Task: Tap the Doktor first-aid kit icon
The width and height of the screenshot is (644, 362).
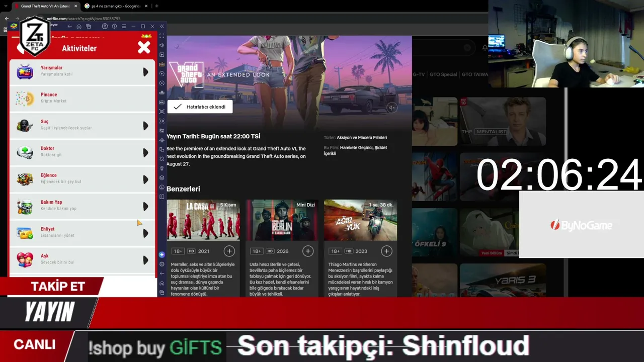Action: [25, 152]
